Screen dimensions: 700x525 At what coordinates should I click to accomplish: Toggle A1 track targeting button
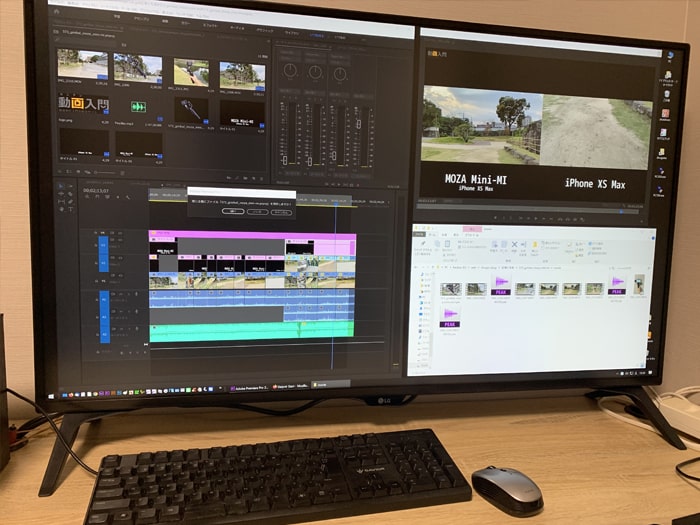(104, 300)
